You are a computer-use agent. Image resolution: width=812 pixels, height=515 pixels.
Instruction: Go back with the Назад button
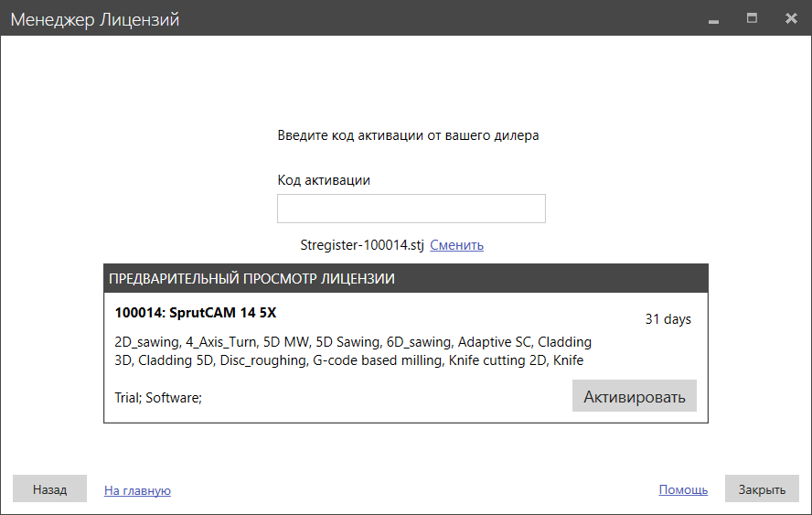[x=49, y=489]
